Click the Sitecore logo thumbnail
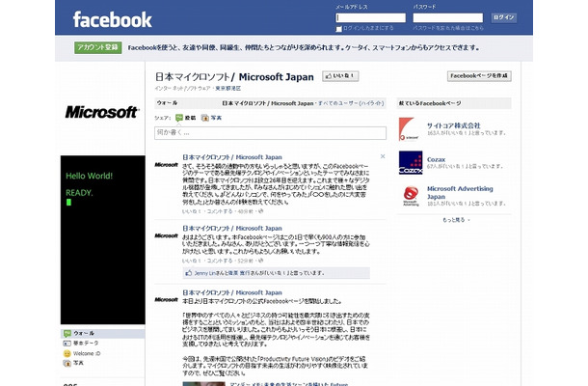 pyautogui.click(x=411, y=128)
